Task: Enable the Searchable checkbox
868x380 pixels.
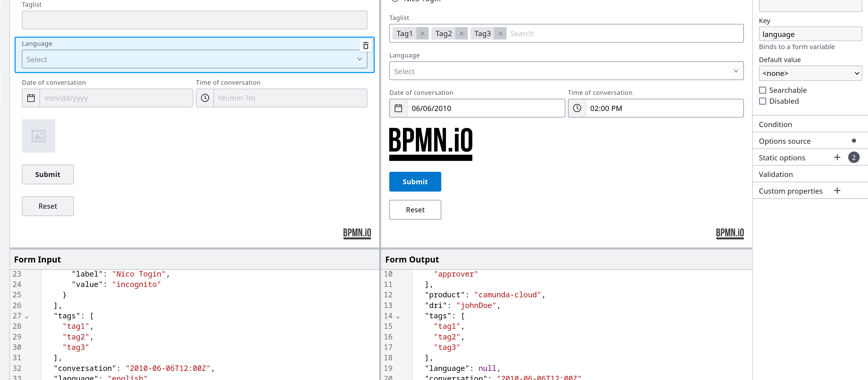Action: tap(763, 90)
